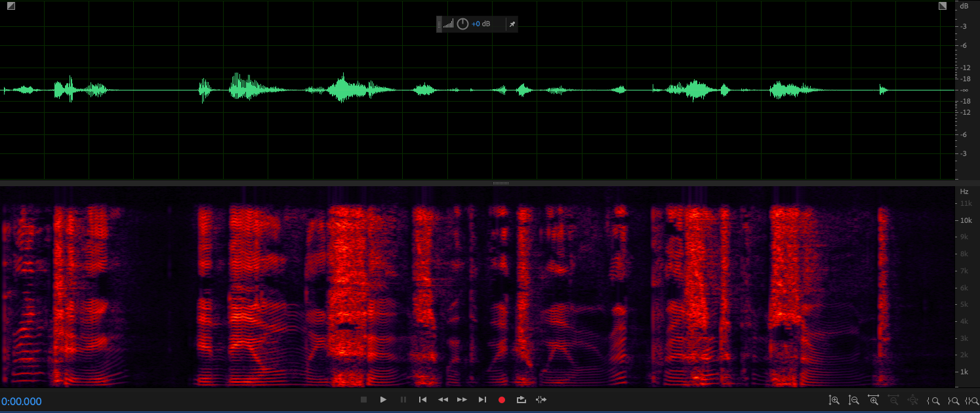The height and width of the screenshot is (413, 980).
Task: Zoom in at selection Out Point
Action: pos(954,400)
